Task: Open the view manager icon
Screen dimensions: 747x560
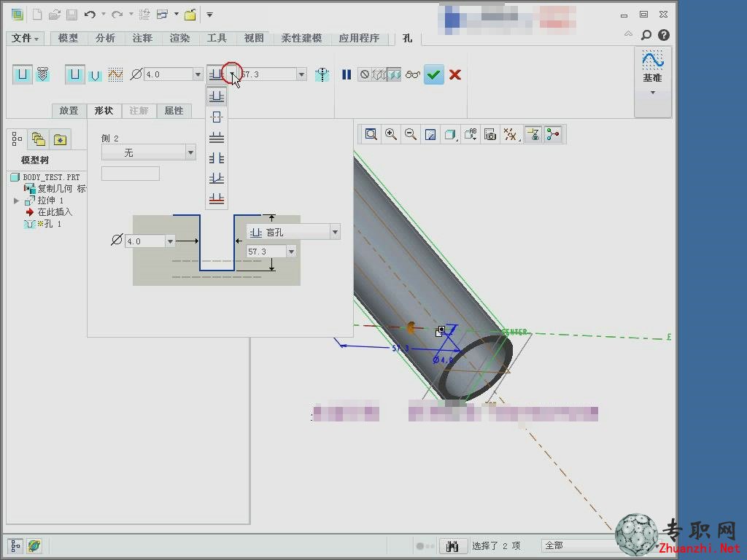Action: point(490,134)
